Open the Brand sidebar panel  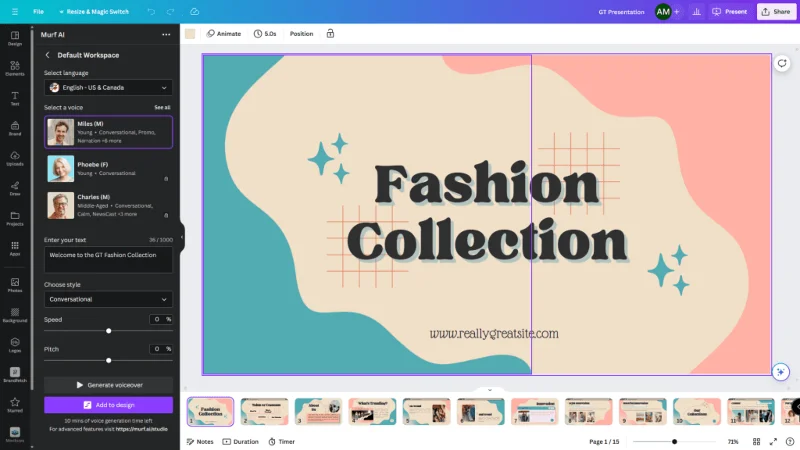coord(15,128)
